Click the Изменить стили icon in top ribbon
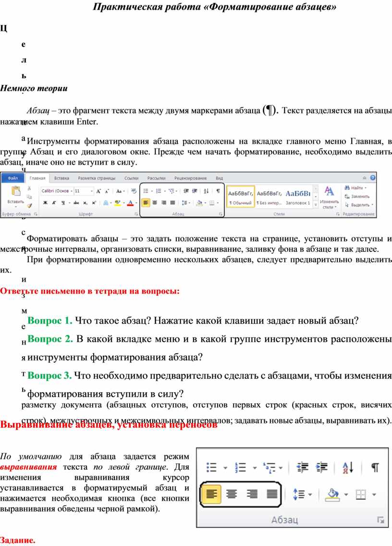Image resolution: width=392 pixels, height=546 pixels. [329, 197]
